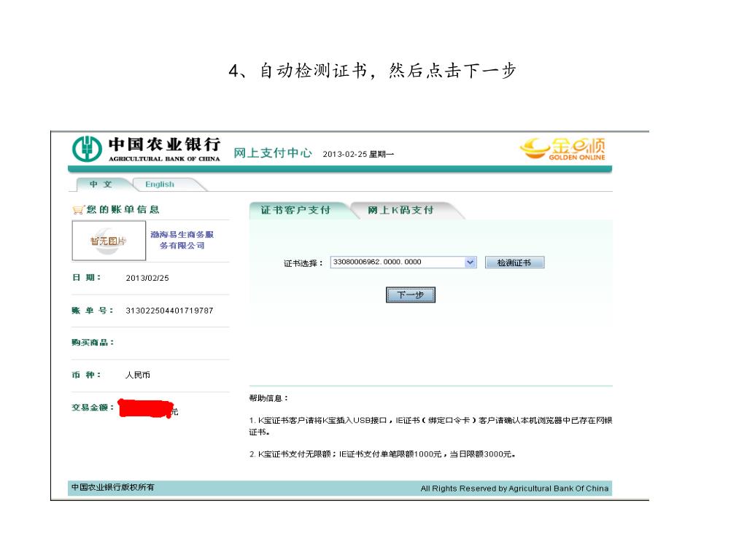Image resolution: width=747 pixels, height=560 pixels.
Task: Click the Agricultural Bank of China logo
Action: [146, 149]
